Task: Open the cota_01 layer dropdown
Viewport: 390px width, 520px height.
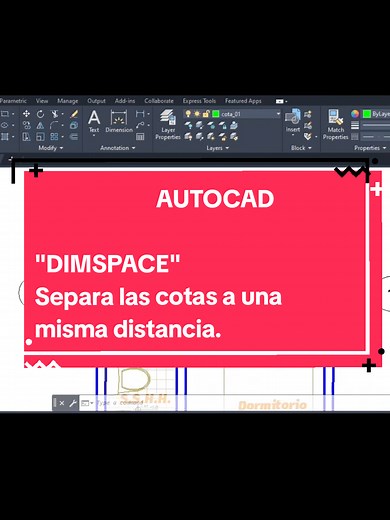Action: pos(278,114)
